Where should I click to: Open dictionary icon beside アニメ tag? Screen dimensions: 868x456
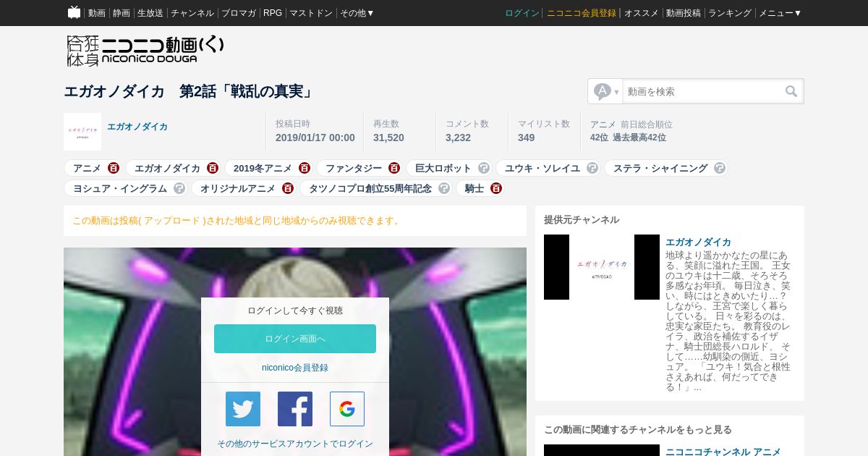click(114, 168)
